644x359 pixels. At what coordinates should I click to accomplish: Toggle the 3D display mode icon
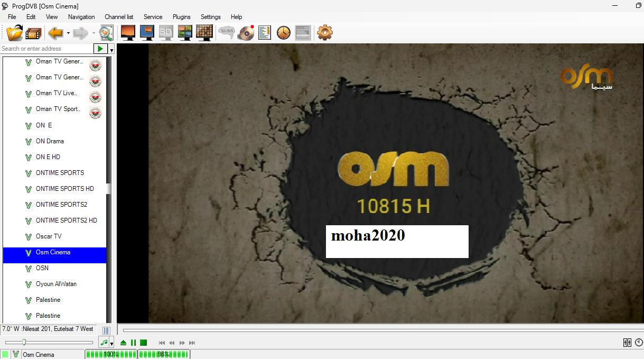tap(166, 33)
